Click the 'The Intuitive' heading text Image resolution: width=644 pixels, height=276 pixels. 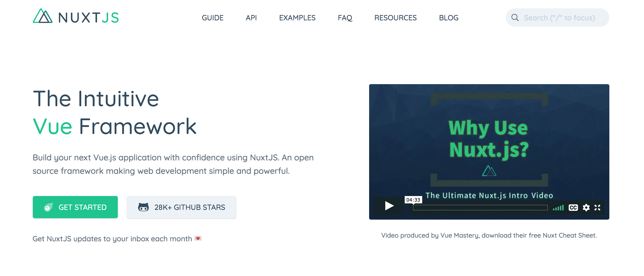tap(96, 99)
